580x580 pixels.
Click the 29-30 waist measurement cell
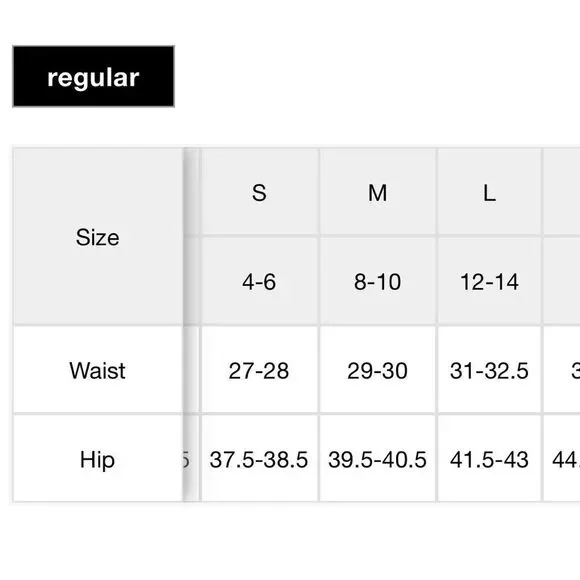(x=377, y=370)
